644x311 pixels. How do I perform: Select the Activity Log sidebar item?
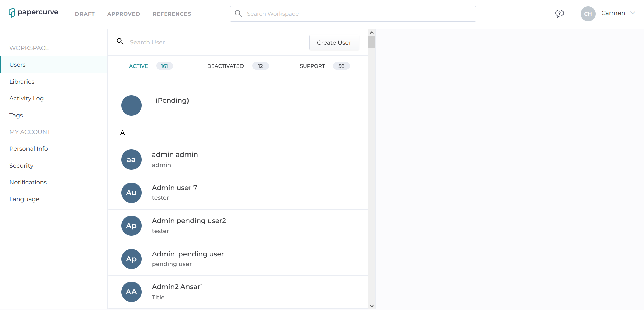[26, 98]
